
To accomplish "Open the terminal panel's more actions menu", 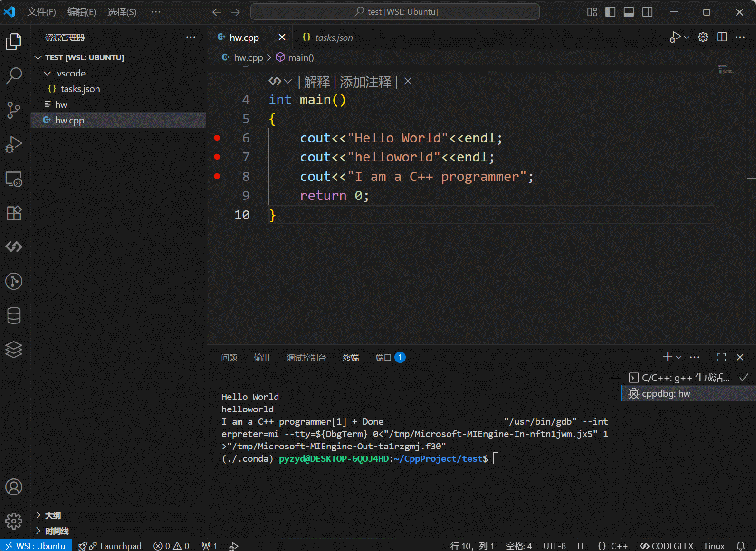I will coord(695,357).
